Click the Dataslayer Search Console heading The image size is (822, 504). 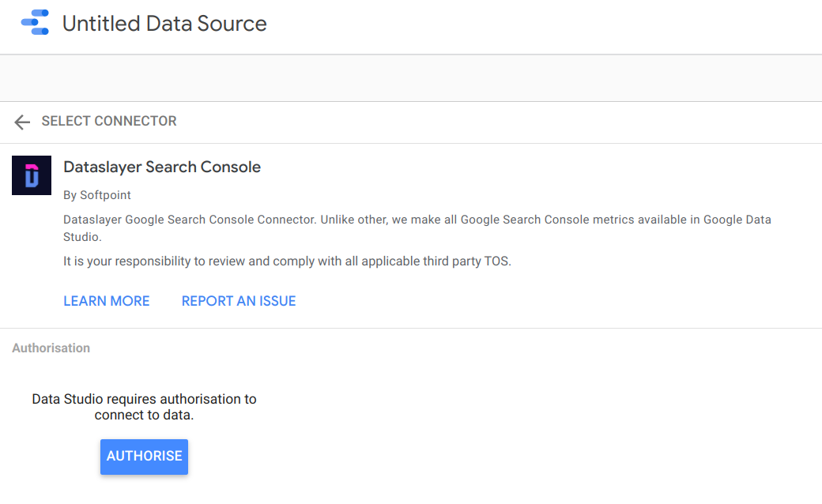tap(162, 167)
